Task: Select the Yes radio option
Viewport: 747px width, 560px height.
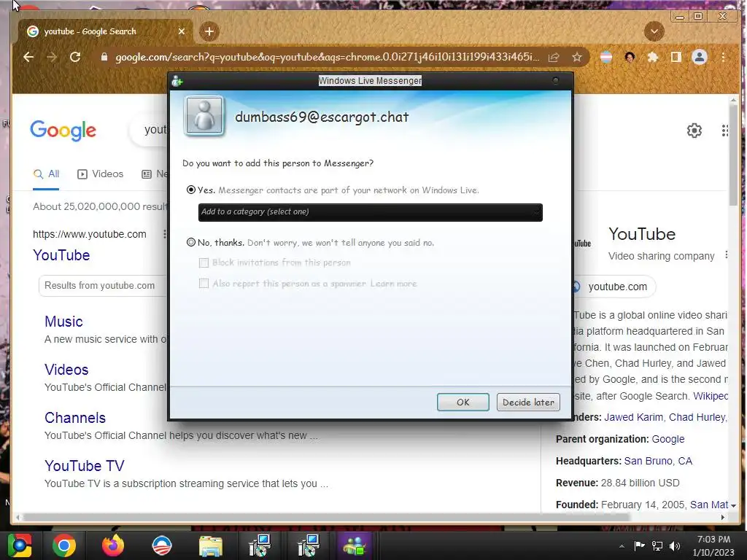Action: coord(191,190)
